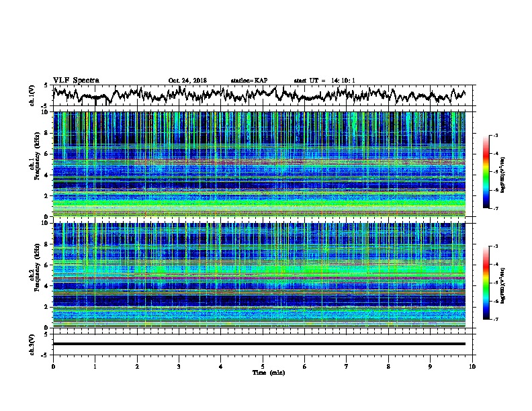Click time axis tick label "5"

tap(263, 367)
